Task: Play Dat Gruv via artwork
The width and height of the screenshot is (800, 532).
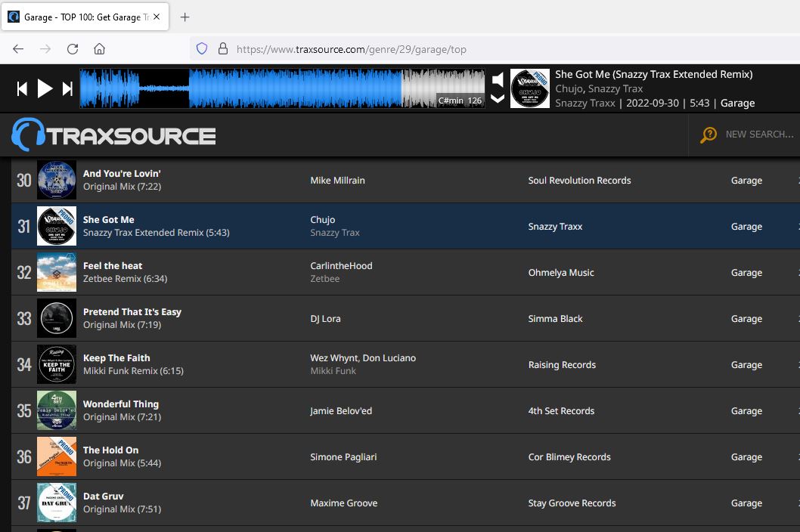Action: point(57,503)
